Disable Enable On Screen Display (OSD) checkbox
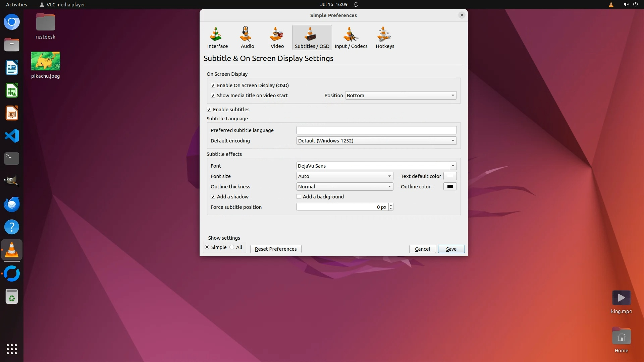This screenshot has width=644, height=362. 213,85
